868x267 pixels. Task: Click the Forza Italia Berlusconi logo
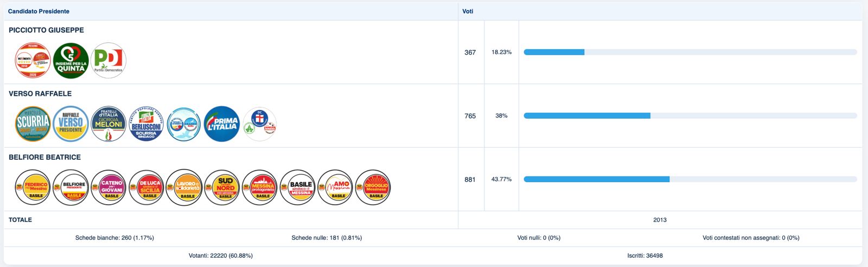(146, 124)
